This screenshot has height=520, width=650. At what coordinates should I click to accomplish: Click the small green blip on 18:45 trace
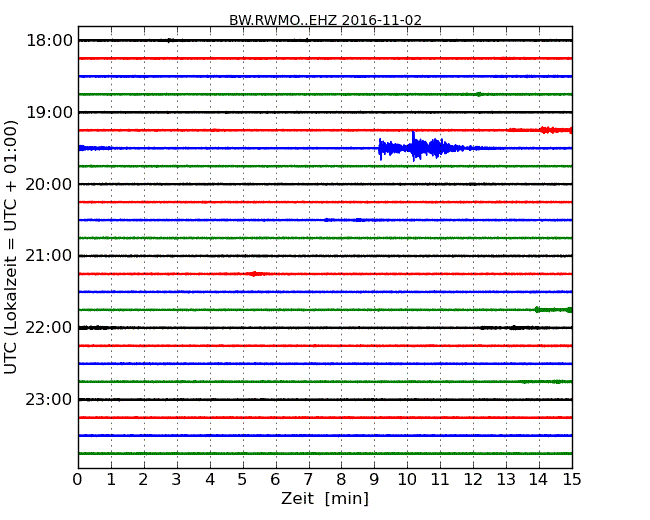tap(479, 94)
